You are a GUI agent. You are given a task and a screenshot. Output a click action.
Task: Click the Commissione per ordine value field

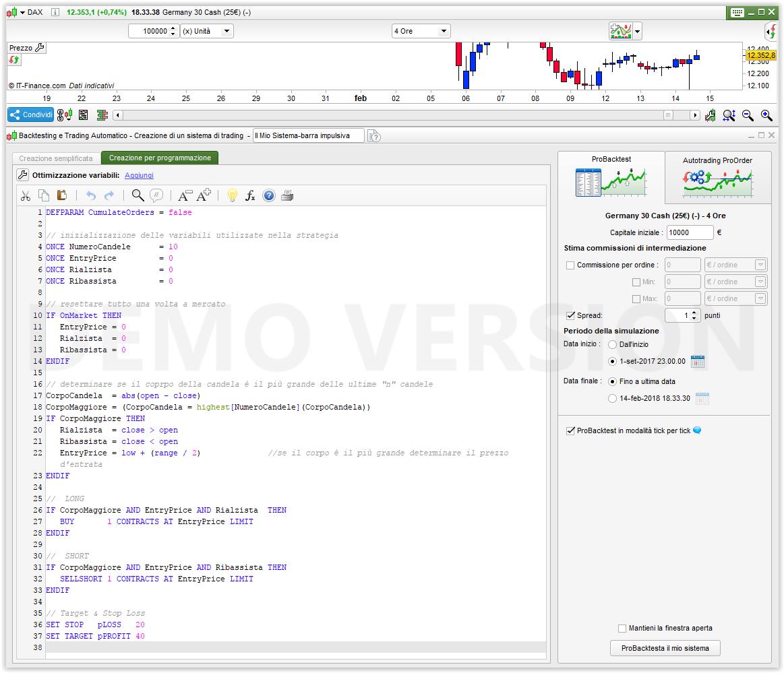point(682,265)
